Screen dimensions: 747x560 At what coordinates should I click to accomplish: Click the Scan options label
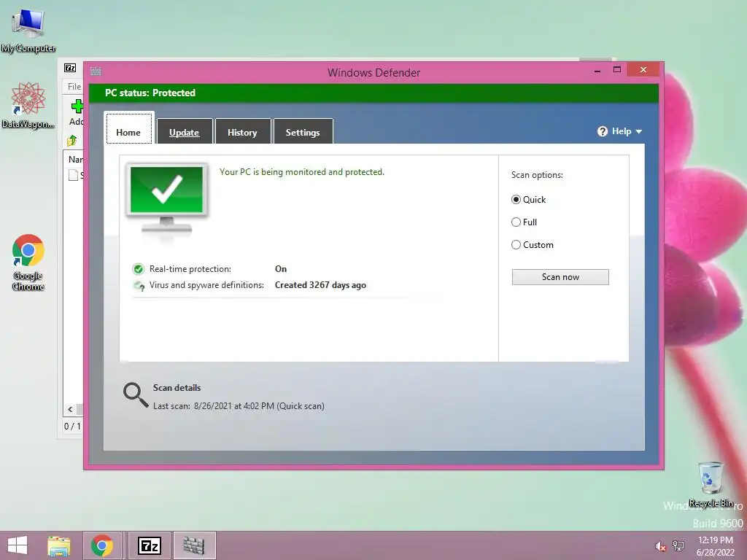click(x=537, y=175)
